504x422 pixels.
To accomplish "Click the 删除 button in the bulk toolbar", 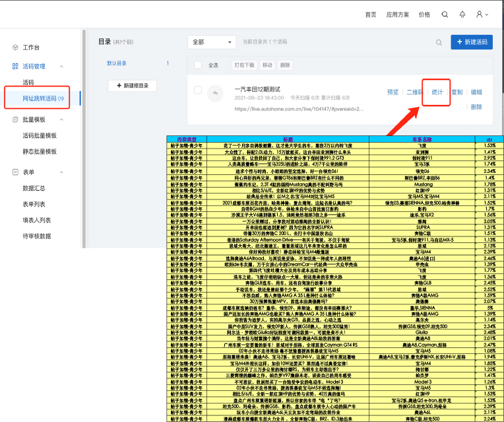I will (x=285, y=65).
